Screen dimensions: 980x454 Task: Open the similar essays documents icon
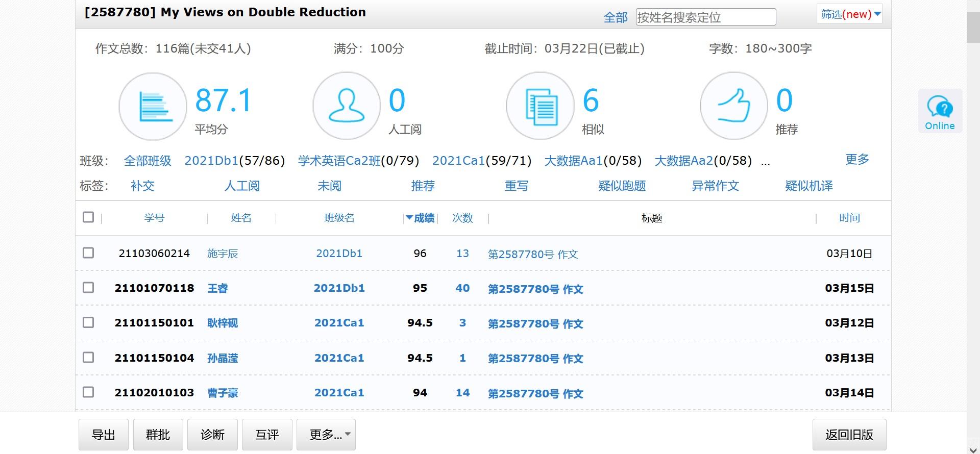[540, 106]
